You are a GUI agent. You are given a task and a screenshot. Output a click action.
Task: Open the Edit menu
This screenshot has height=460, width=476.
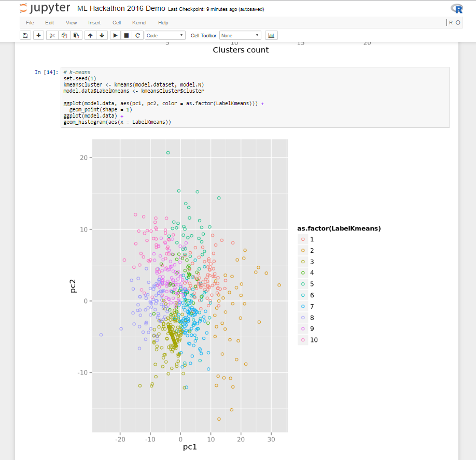tap(49, 23)
